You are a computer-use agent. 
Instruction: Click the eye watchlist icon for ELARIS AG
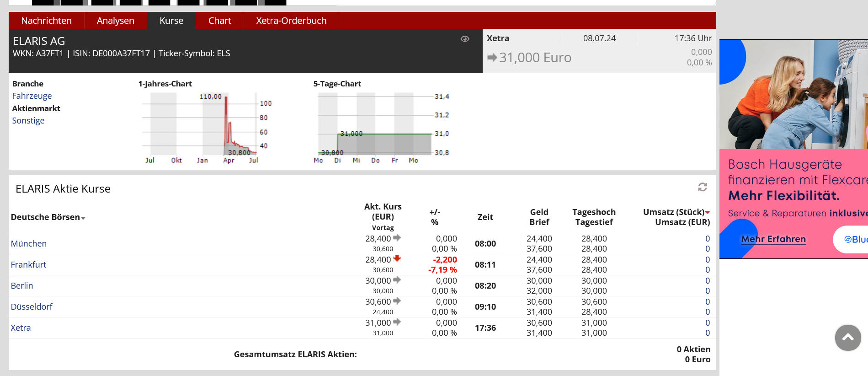click(465, 39)
